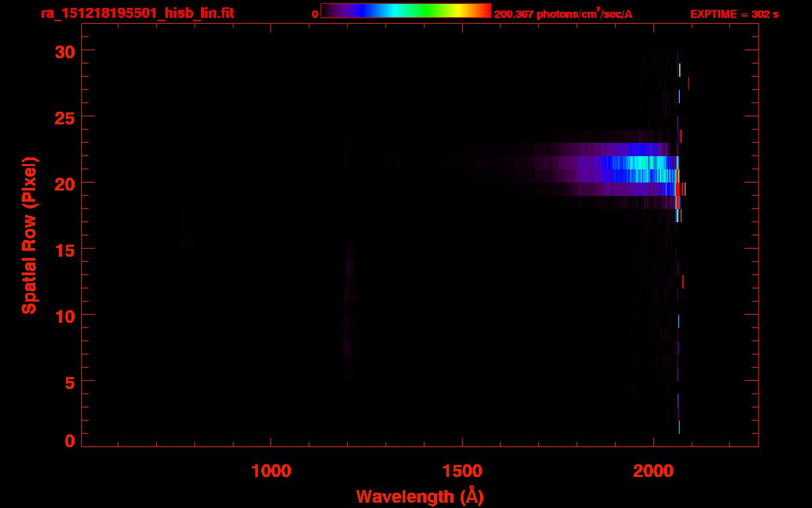This screenshot has height=508, width=812.
Task: Click x-axis tick label 1000
Action: [x=270, y=471]
